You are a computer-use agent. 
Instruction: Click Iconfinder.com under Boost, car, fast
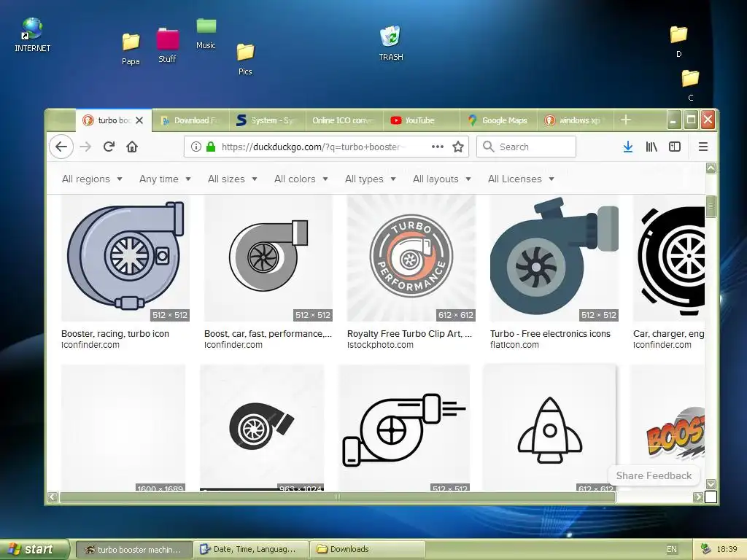pos(233,345)
